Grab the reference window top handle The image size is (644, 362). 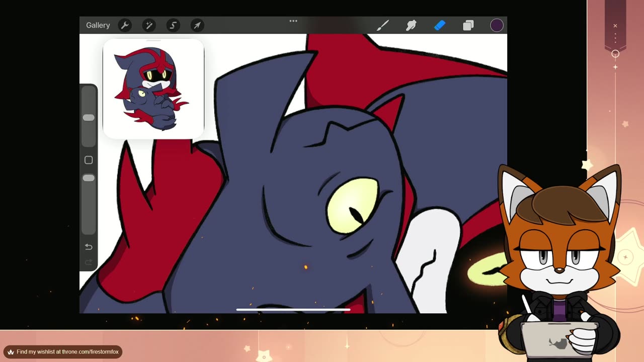[153, 40]
